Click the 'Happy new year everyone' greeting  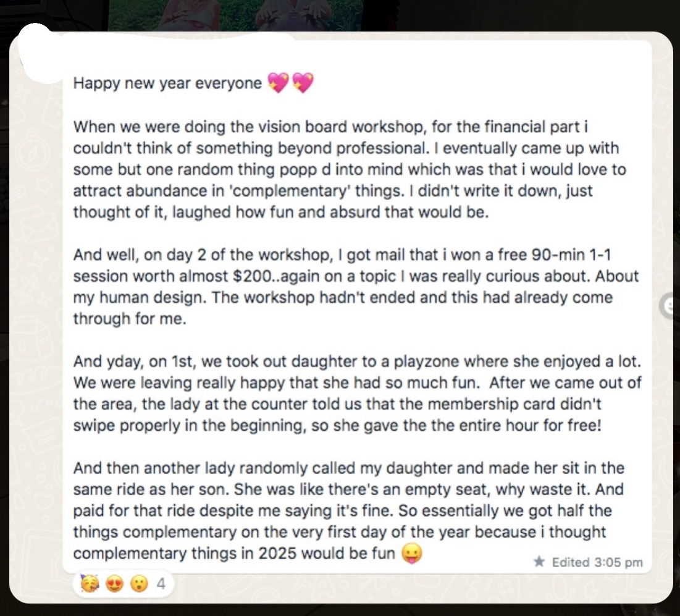[x=167, y=83]
